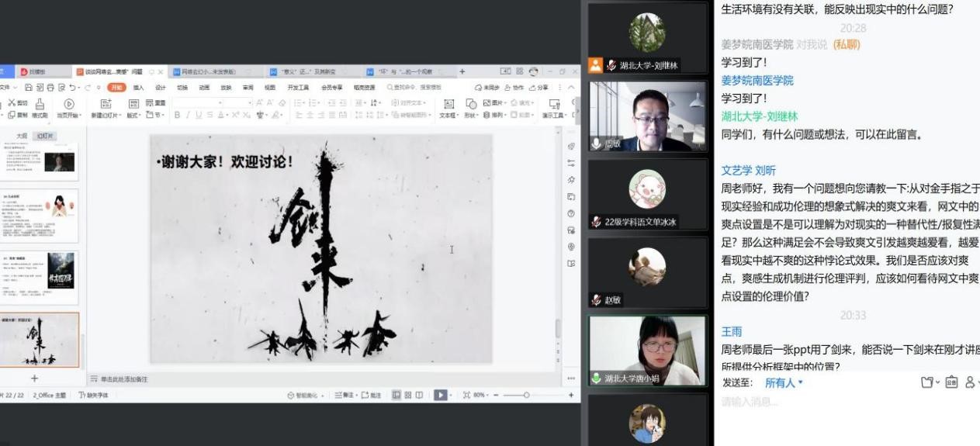This screenshot has height=446, width=980.
Task: Open the 插入 (Insert) ribbon tab
Action: [x=138, y=88]
